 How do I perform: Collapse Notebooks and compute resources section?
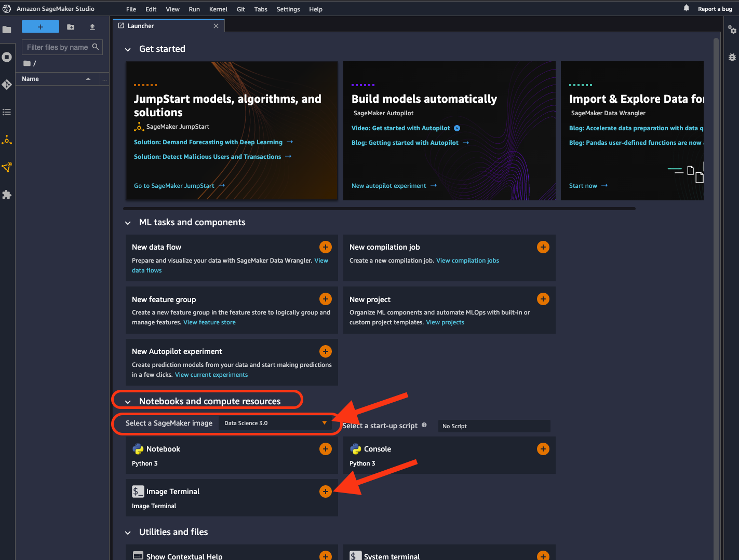(128, 402)
